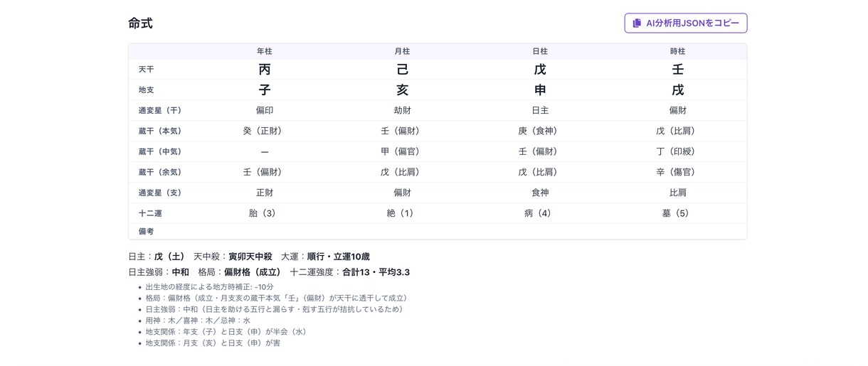Click the 申 earthly branch cell
Viewport: 868px width, 366px height.
(540, 90)
